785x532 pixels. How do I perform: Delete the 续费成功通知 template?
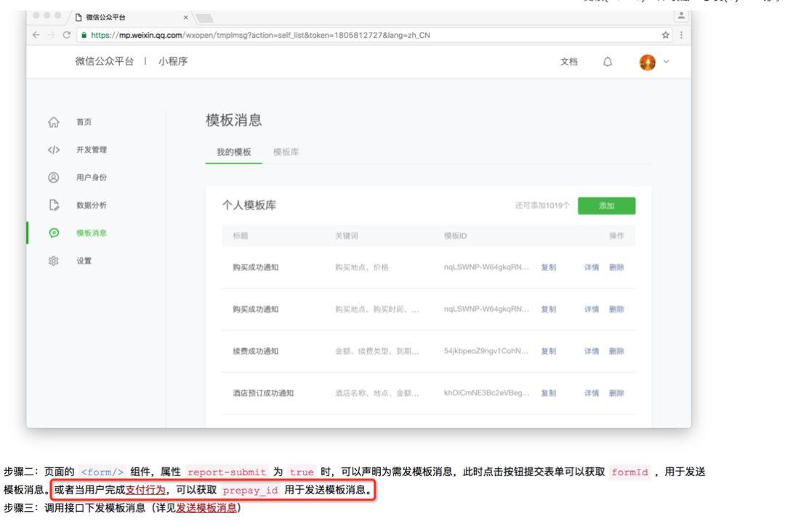point(616,351)
